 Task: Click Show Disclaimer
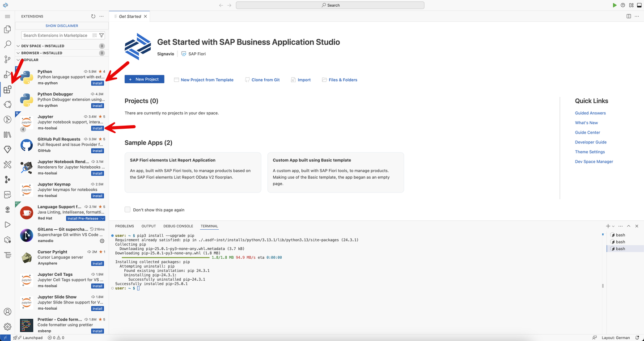(x=62, y=26)
